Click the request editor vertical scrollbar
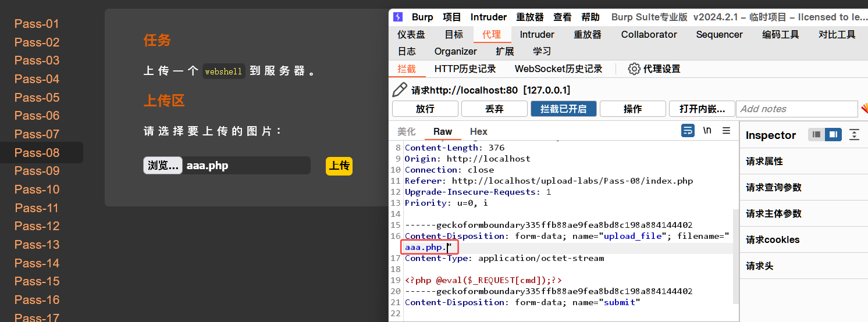Viewport: 868px width, 322px height. click(736, 256)
